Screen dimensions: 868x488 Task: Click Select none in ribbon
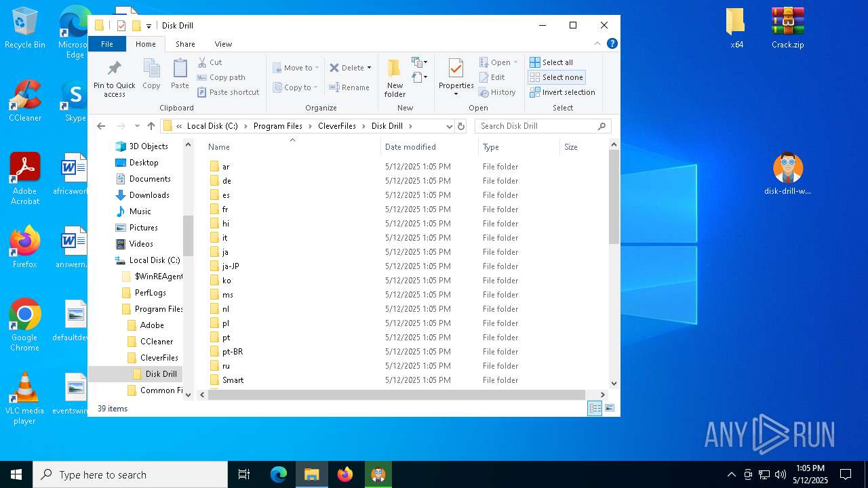[556, 77]
